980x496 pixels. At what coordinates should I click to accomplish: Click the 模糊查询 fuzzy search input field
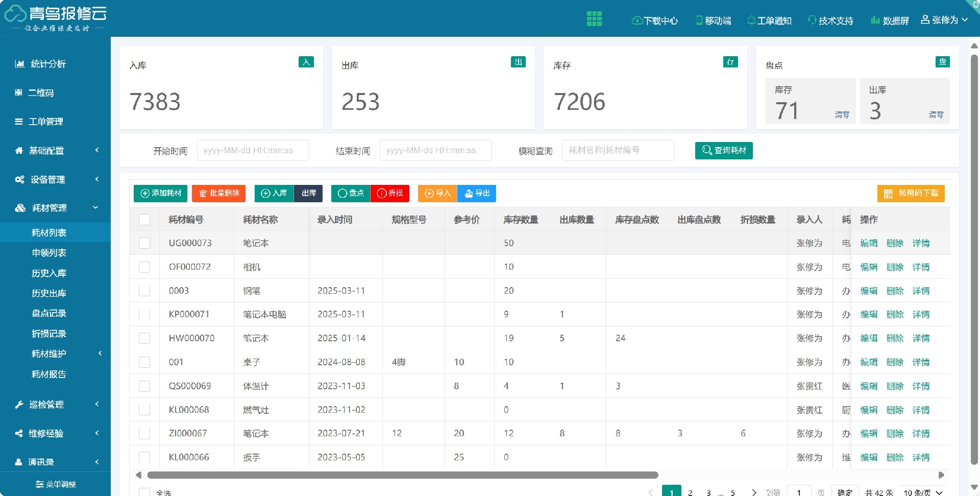pos(618,150)
